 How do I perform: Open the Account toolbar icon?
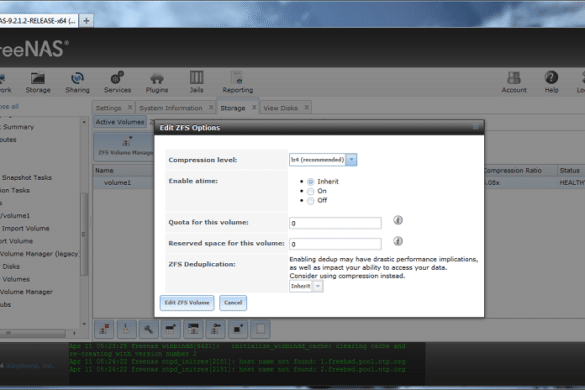(514, 82)
